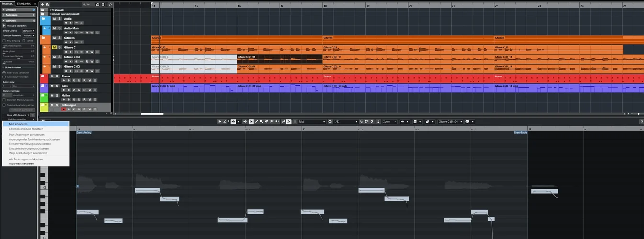This screenshot has width=644, height=239.
Task: Click the Tonhöhe korrigieren slider
Action: (x=18, y=46)
